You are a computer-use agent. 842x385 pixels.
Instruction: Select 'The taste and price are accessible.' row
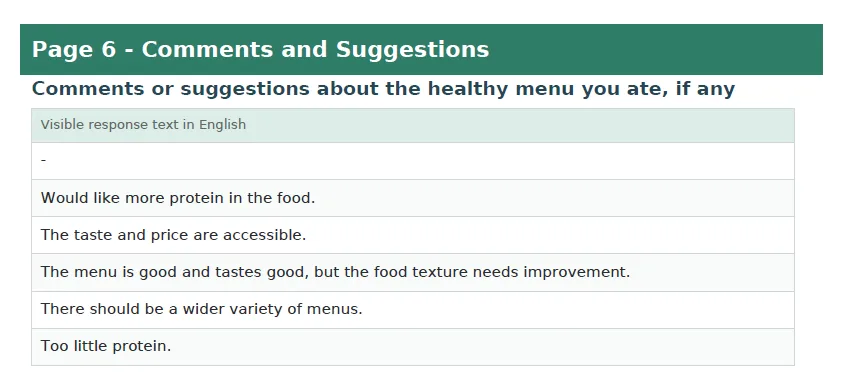coord(412,235)
